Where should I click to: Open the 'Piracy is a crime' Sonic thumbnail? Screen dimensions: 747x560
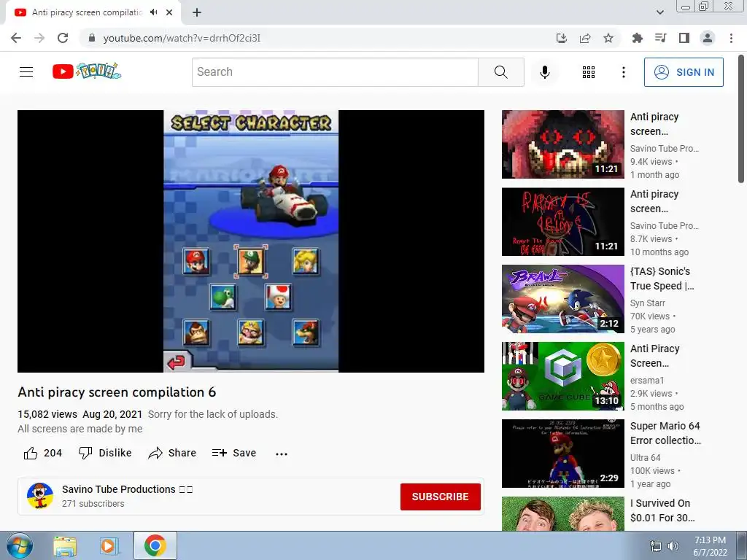coord(562,222)
